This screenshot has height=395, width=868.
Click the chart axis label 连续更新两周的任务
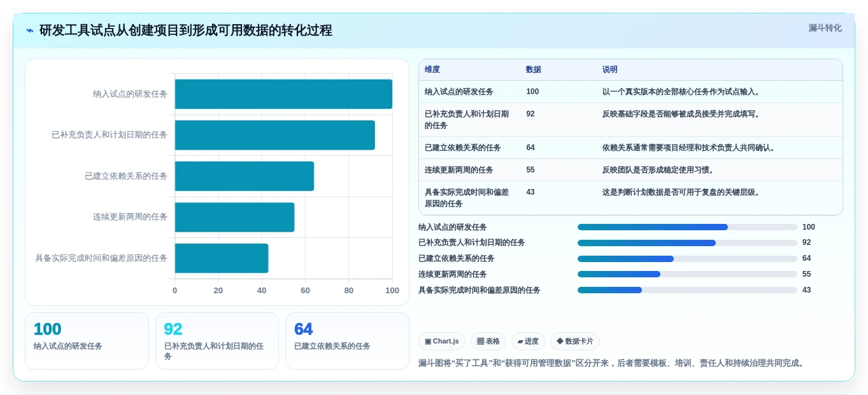tap(130, 217)
